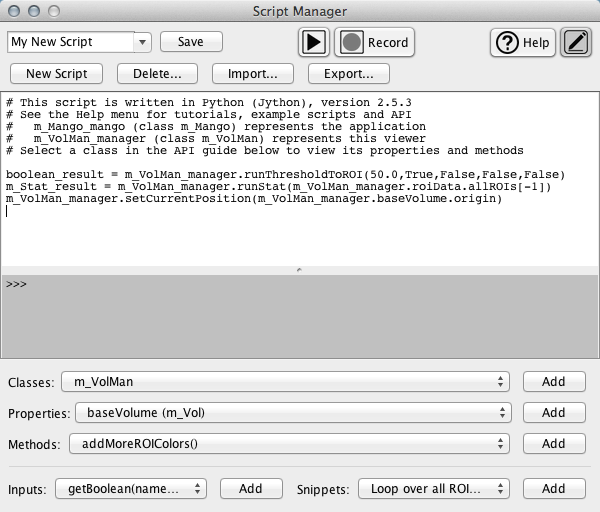Run the script with the play button
This screenshot has width=600, height=512.
click(314, 42)
